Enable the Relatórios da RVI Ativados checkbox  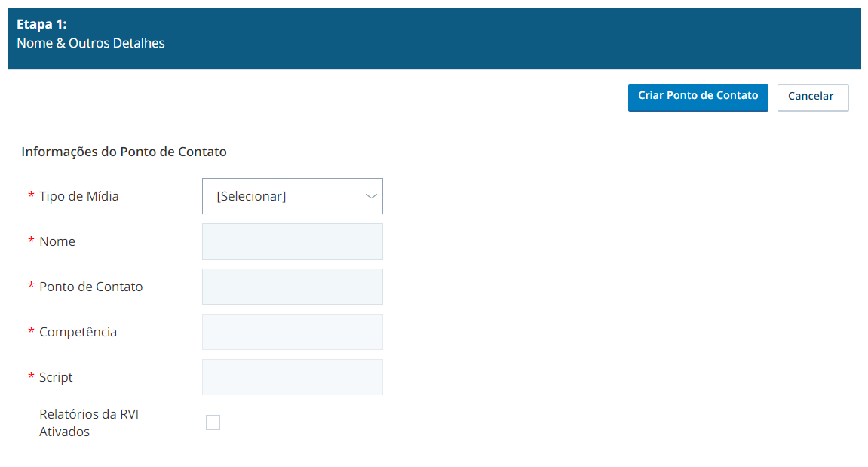pyautogui.click(x=213, y=422)
